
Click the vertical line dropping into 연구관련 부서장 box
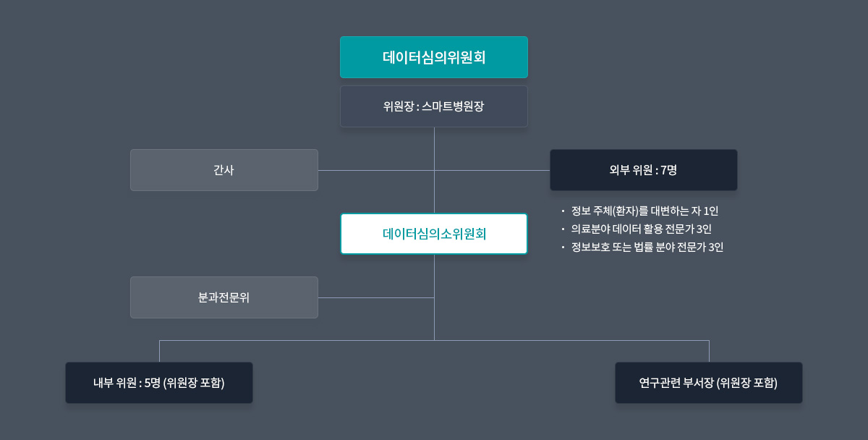[x=709, y=351]
